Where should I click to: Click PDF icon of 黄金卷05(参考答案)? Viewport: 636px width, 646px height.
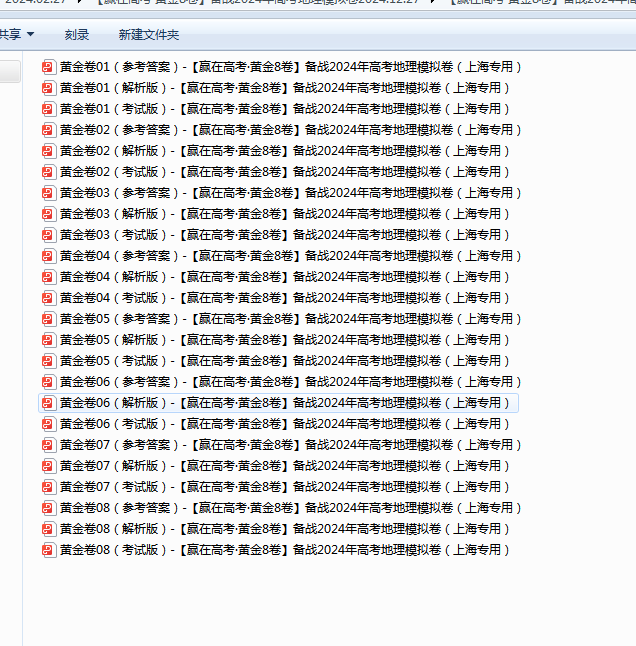49,319
